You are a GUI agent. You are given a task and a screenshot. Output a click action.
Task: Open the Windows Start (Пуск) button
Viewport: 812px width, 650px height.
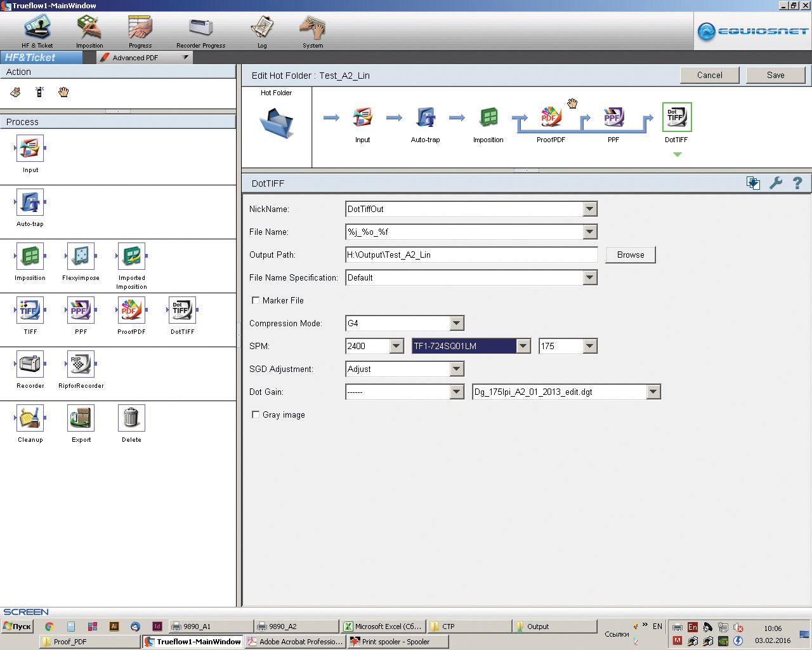[17, 627]
